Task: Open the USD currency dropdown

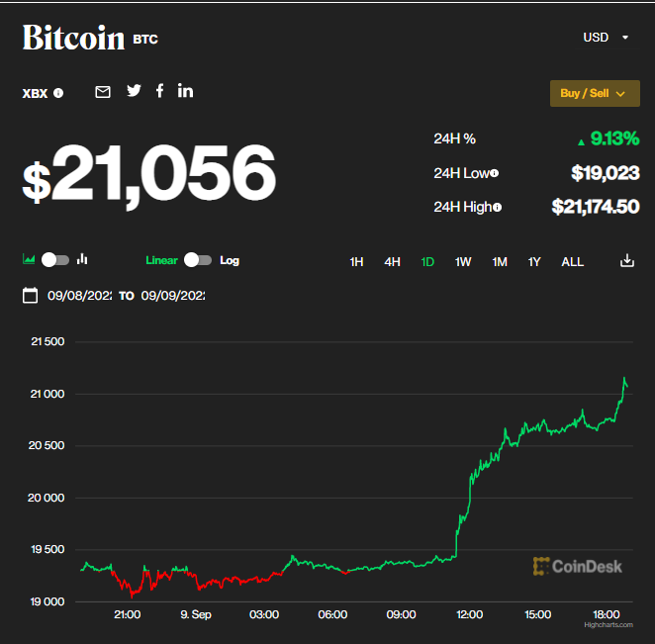Action: [606, 38]
